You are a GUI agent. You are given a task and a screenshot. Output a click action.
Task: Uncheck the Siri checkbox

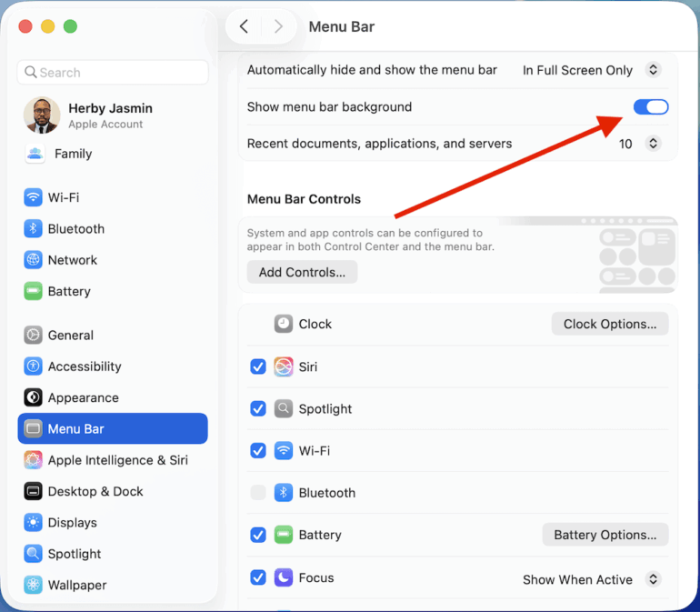(258, 366)
